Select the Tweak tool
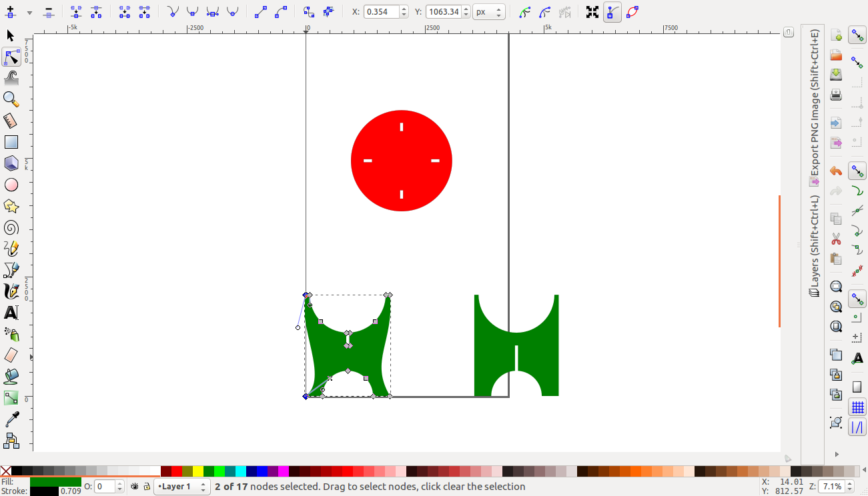This screenshot has width=868, height=496. point(11,78)
